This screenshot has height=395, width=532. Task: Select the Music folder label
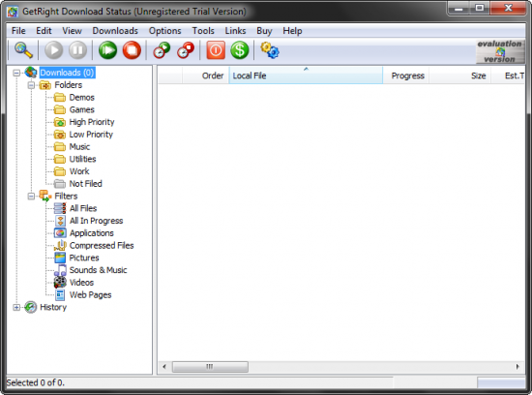click(x=79, y=147)
